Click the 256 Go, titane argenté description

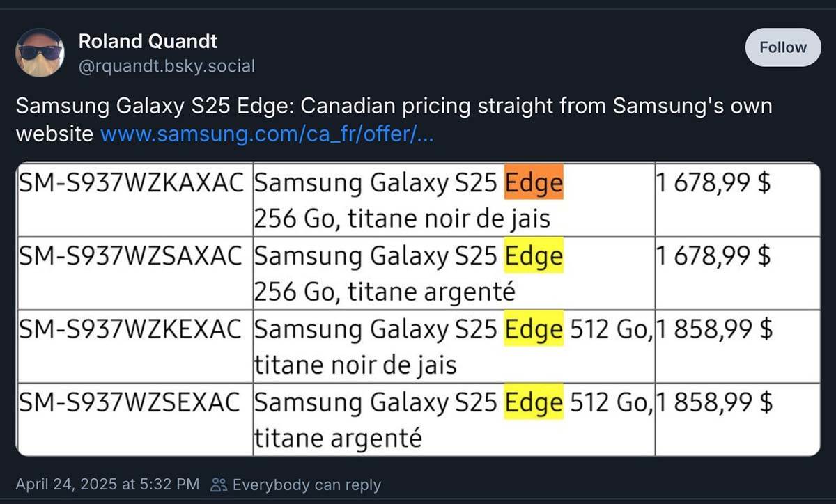(x=385, y=292)
